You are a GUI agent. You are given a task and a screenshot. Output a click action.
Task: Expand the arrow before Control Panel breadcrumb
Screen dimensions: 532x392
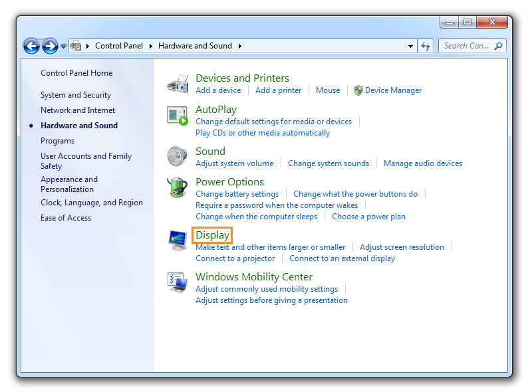[88, 46]
